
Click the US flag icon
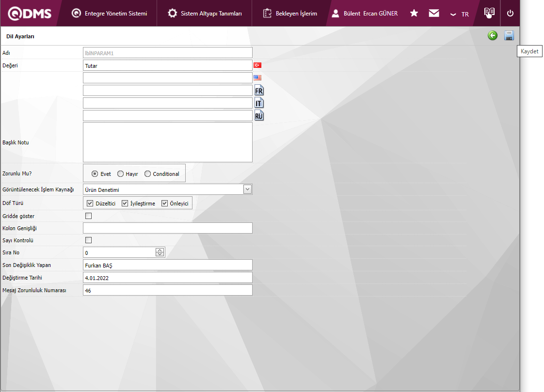click(257, 78)
